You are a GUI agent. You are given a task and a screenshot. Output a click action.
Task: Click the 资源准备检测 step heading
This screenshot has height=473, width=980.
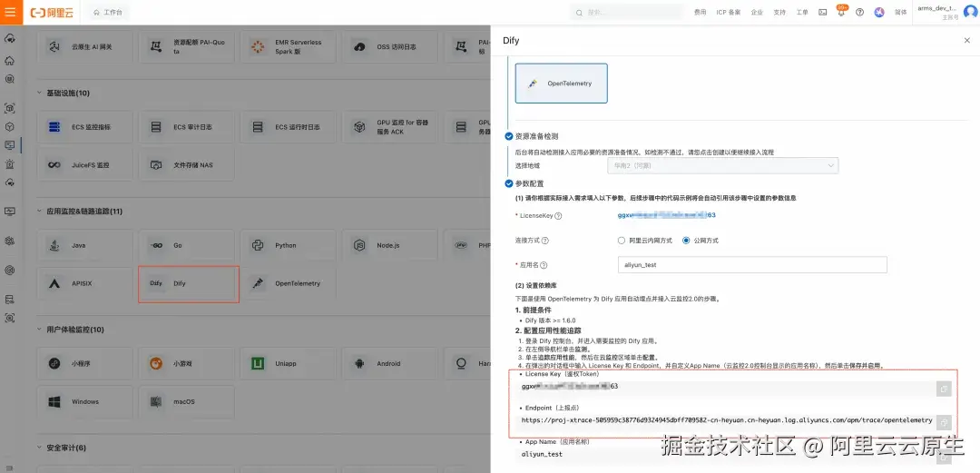[536, 136]
